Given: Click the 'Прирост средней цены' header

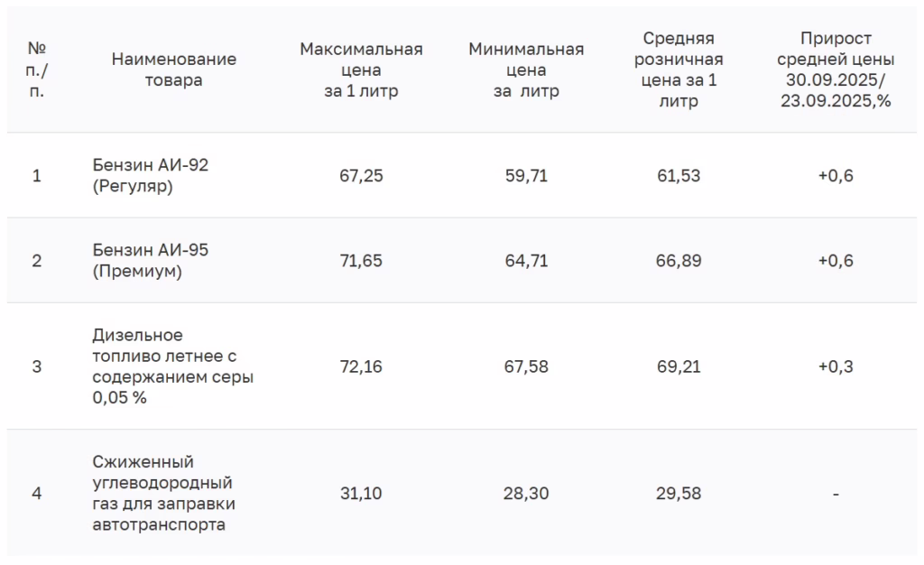Looking at the screenshot, I should 836,69.
